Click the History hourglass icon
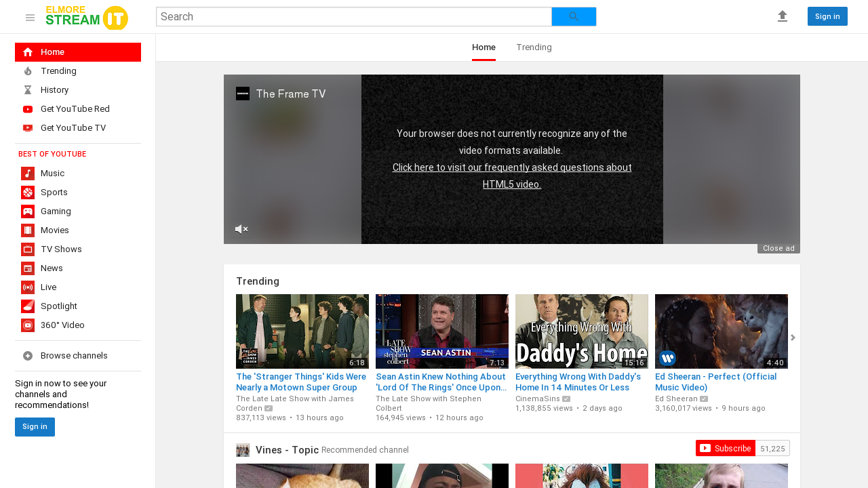The image size is (868, 488). (x=28, y=90)
